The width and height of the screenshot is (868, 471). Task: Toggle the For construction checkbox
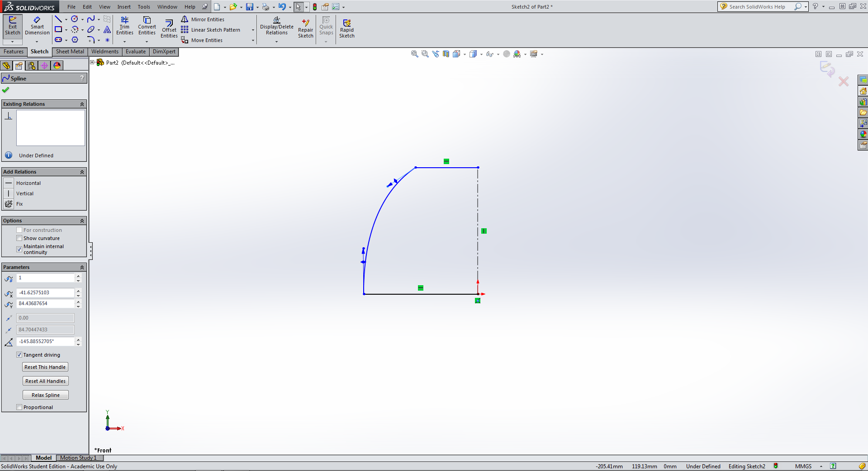click(19, 230)
